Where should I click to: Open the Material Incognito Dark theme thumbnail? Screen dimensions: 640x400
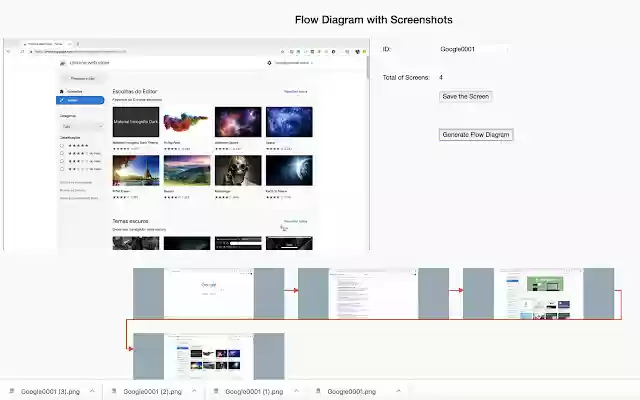point(136,122)
